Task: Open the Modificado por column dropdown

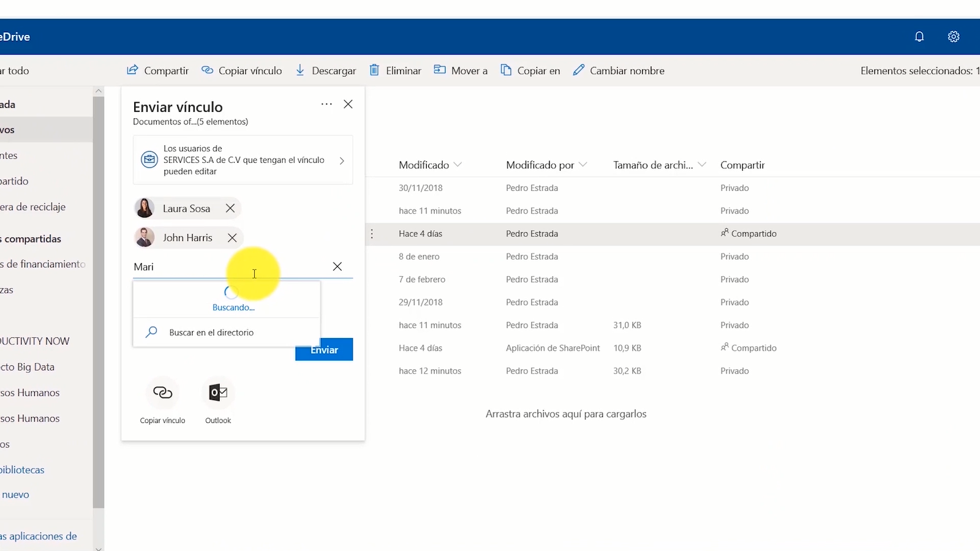Action: 583,165
